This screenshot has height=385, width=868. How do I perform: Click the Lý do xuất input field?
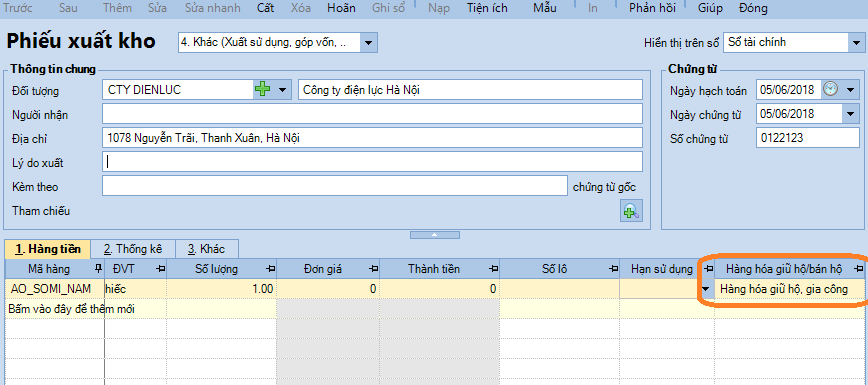(372, 162)
